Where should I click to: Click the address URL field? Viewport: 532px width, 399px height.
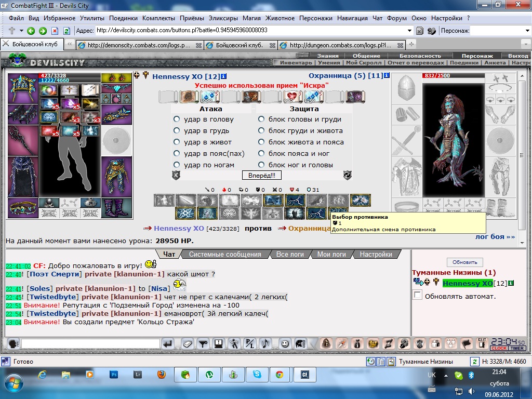(x=250, y=31)
